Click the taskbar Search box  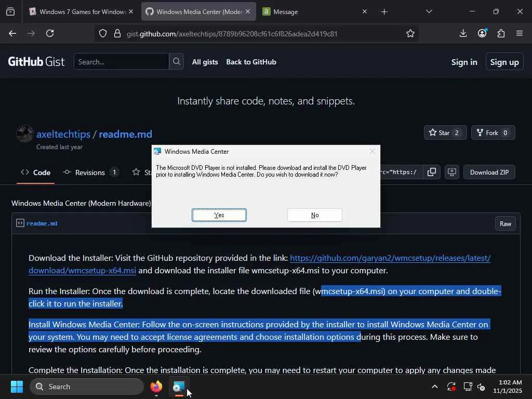[x=87, y=387]
